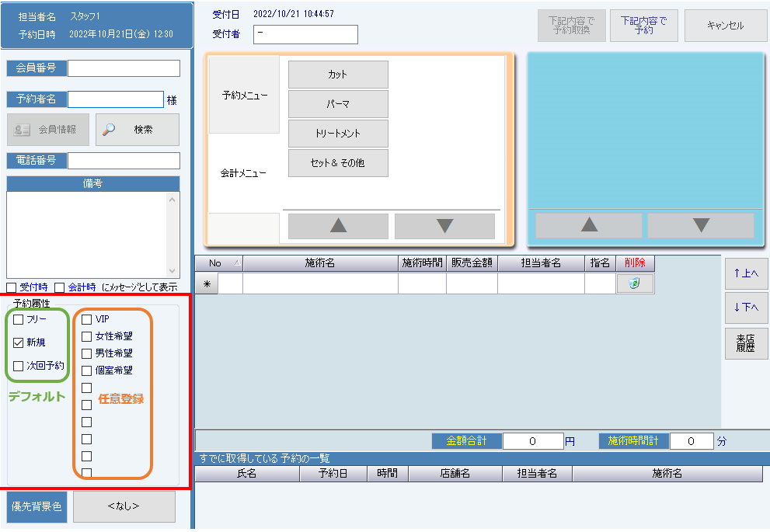Enable the VIP checkbox
The image size is (770, 532).
tap(87, 319)
